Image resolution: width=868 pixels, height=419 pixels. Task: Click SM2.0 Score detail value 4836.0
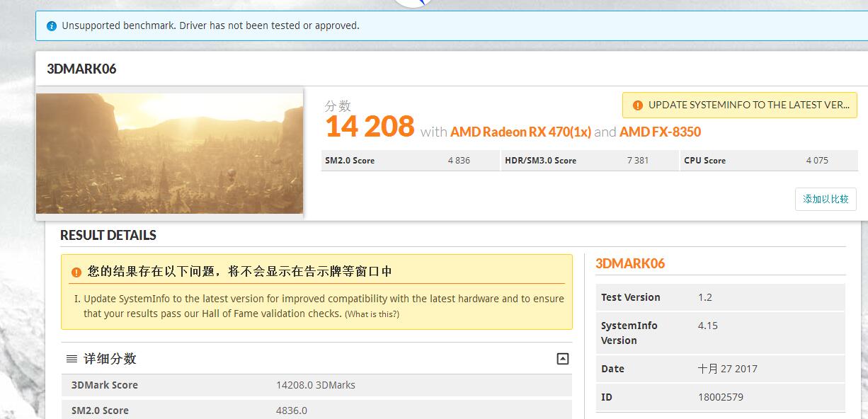point(292,411)
